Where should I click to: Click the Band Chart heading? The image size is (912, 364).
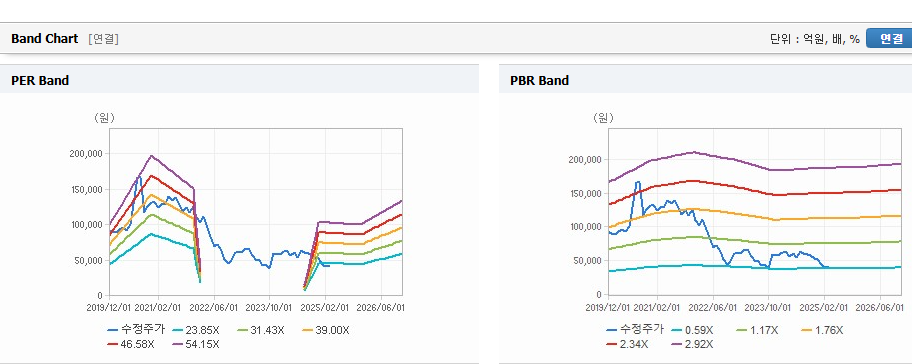coord(44,39)
